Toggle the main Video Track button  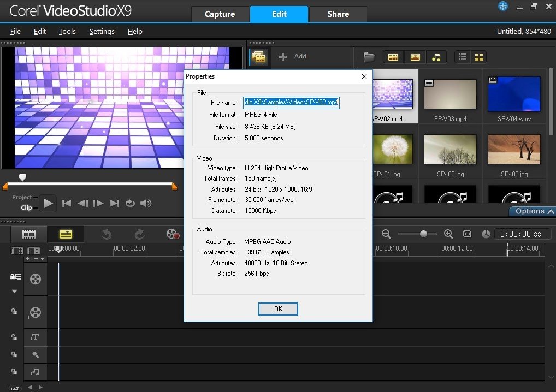(36, 280)
